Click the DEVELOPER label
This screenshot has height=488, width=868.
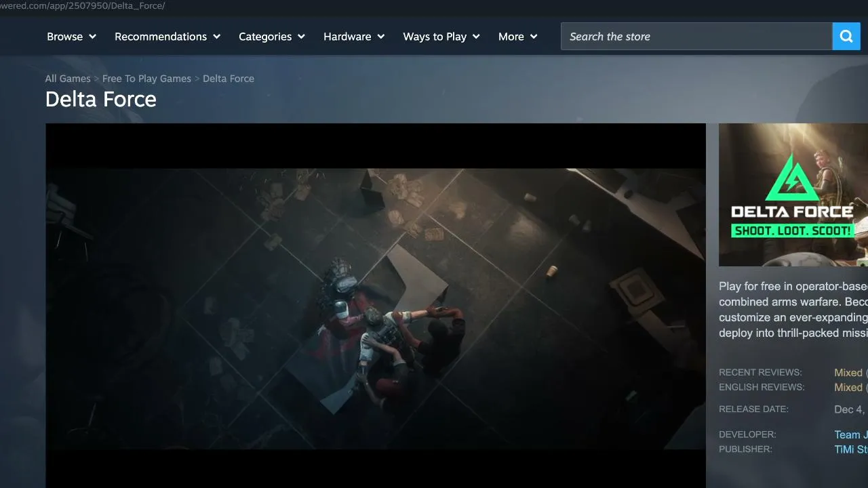click(747, 434)
